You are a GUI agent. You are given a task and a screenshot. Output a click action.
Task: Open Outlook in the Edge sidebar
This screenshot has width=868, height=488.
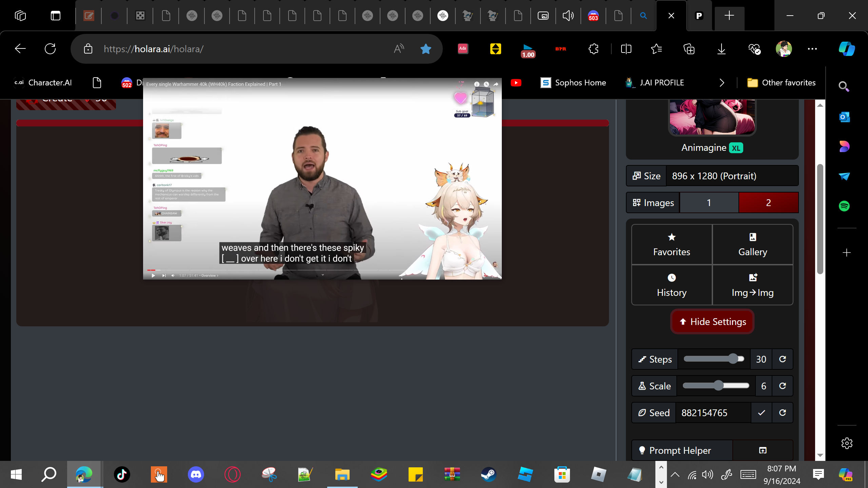[844, 117]
